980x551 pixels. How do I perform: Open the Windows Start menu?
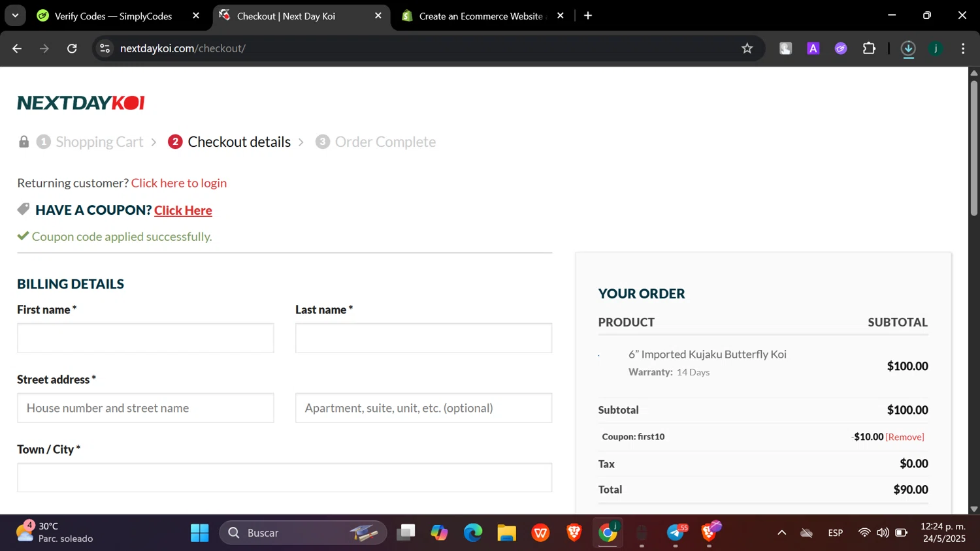click(x=199, y=533)
